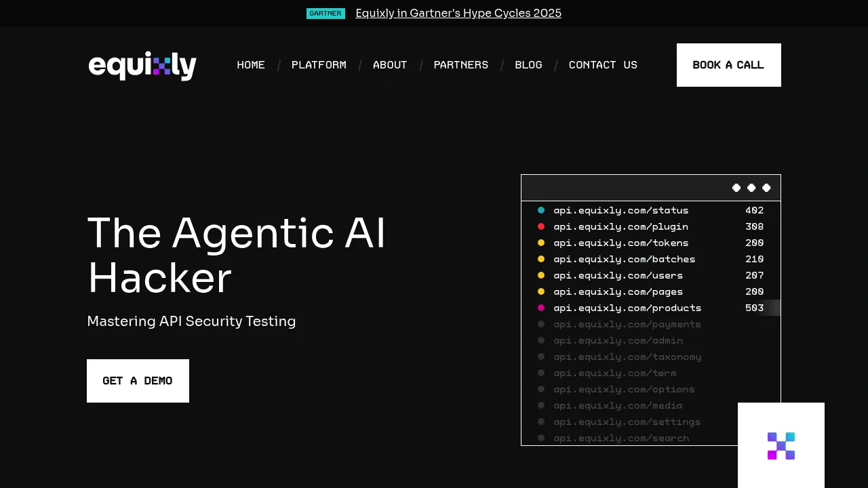Click the 207 status code value
The height and width of the screenshot is (488, 868).
(755, 275)
